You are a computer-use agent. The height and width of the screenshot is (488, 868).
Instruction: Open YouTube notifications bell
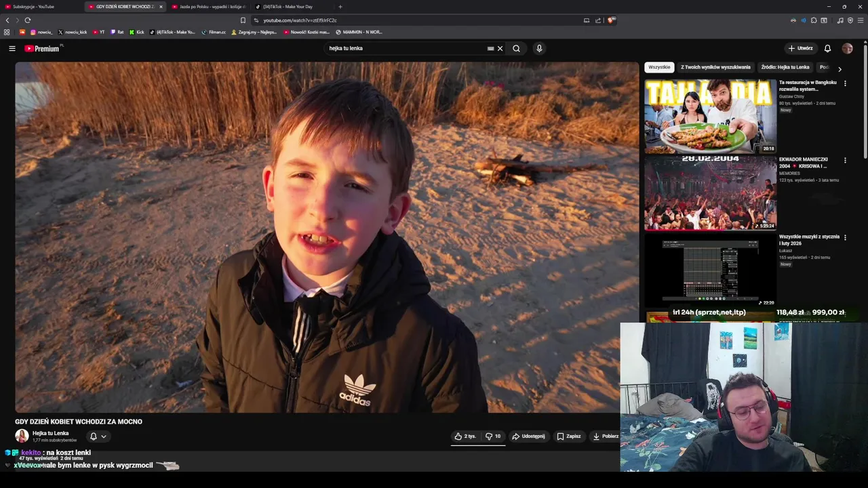point(827,48)
